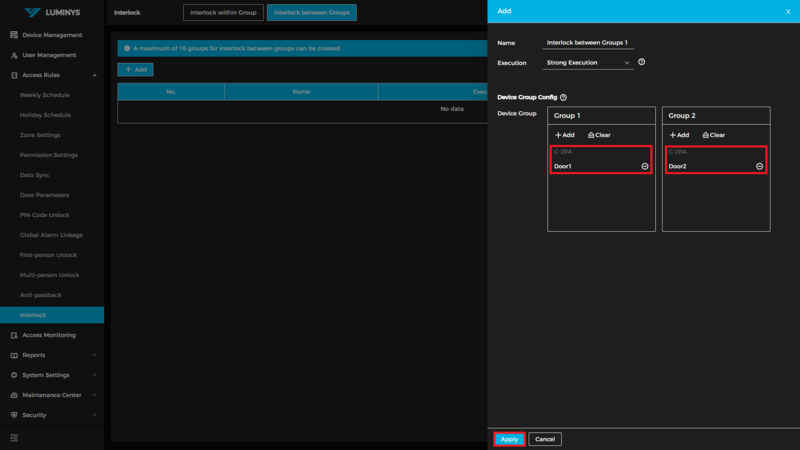Close the Add panel
Image resolution: width=800 pixels, height=450 pixels.
(787, 12)
